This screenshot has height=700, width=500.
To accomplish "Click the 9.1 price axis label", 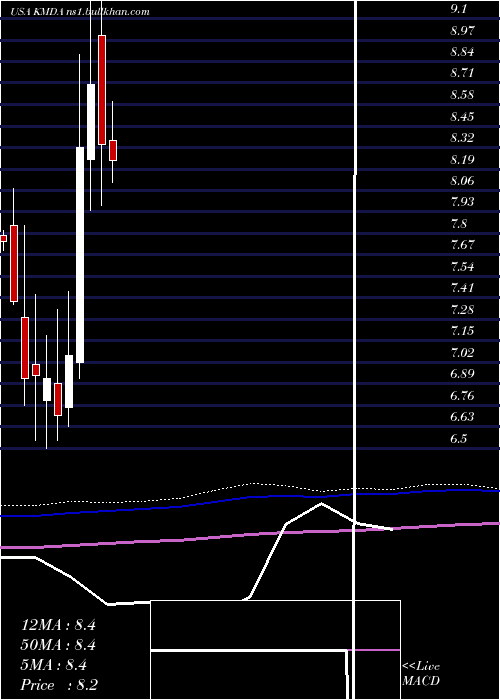I will (459, 9).
